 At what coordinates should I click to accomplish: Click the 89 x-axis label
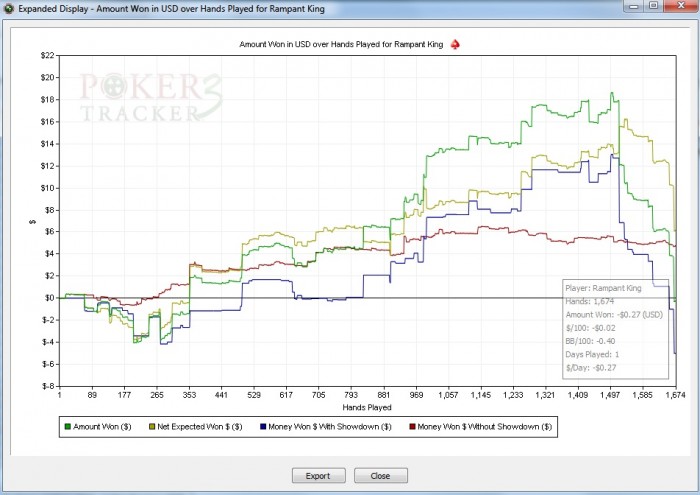[x=92, y=395]
